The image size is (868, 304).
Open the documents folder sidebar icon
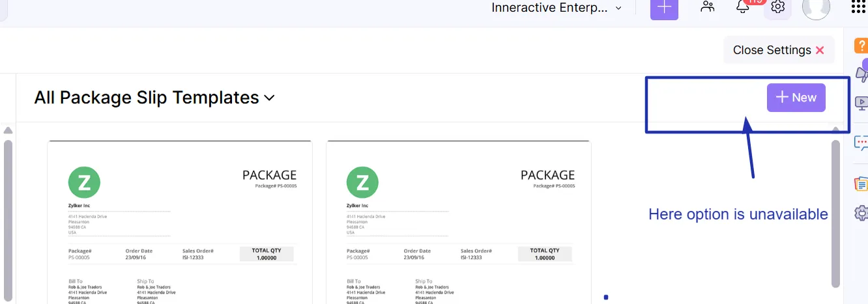click(x=861, y=184)
